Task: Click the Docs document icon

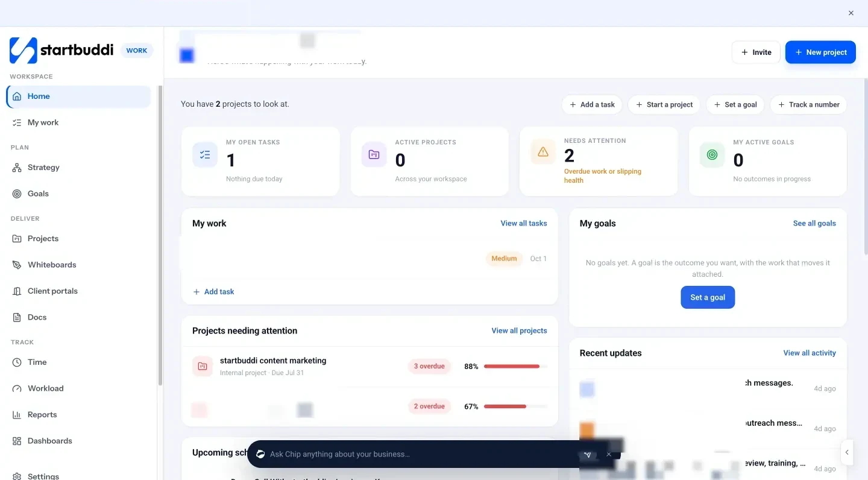Action: click(x=17, y=317)
